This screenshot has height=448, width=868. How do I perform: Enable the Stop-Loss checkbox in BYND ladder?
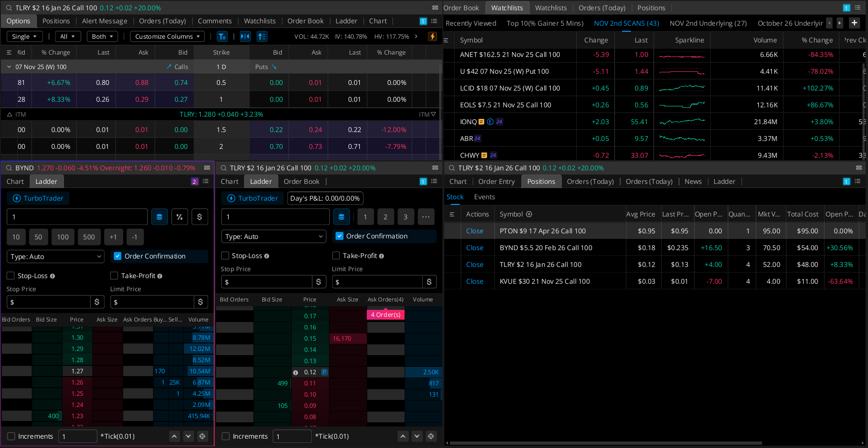[x=11, y=276]
